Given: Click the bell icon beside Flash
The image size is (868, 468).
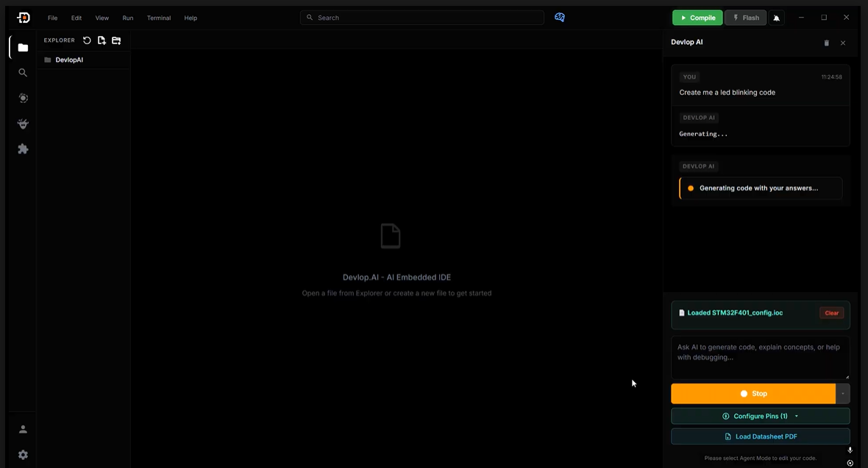Looking at the screenshot, I should point(776,17).
